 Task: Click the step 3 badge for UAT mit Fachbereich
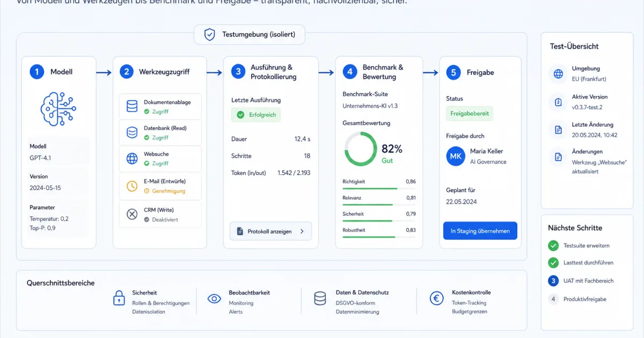[x=553, y=281]
